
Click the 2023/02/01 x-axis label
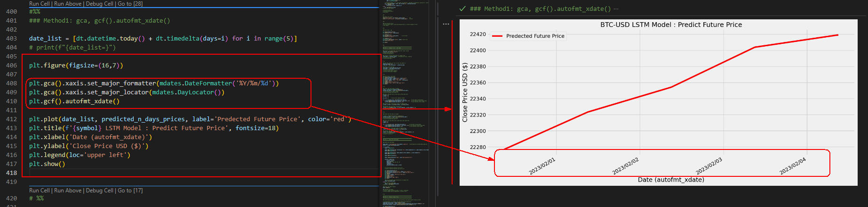coord(542,166)
